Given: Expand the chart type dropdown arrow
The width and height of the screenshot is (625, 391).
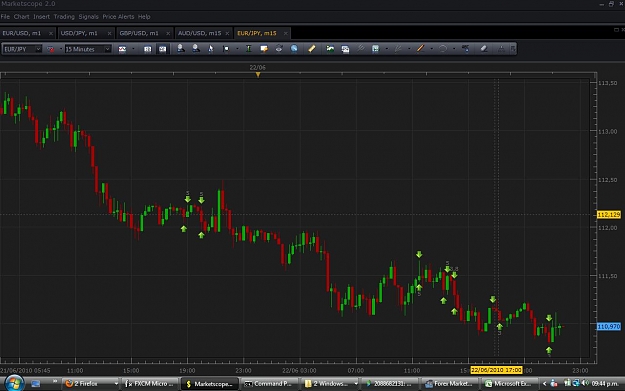Looking at the screenshot, I should (133, 49).
